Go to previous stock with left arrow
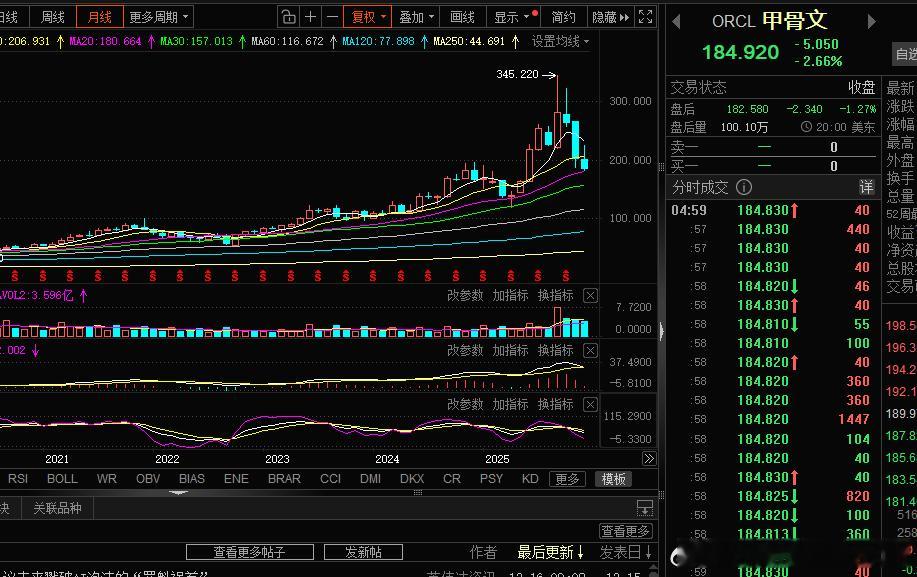917x577 pixels. coord(676,22)
